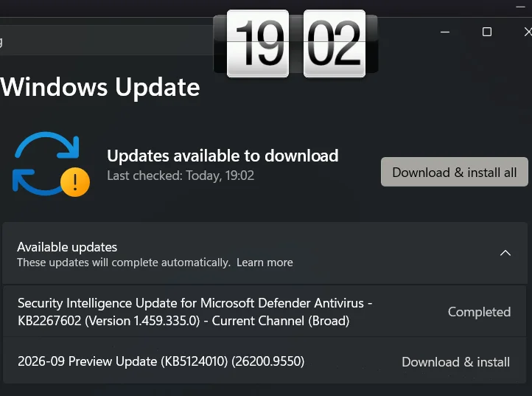Click the Last checked: Today, 19:02 text
The height and width of the screenshot is (396, 532).
181,176
